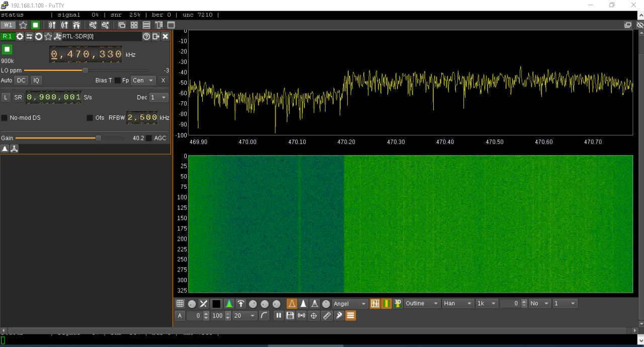Toggle the spectrum grid display icon
This screenshot has width=644, height=347.
point(180,304)
